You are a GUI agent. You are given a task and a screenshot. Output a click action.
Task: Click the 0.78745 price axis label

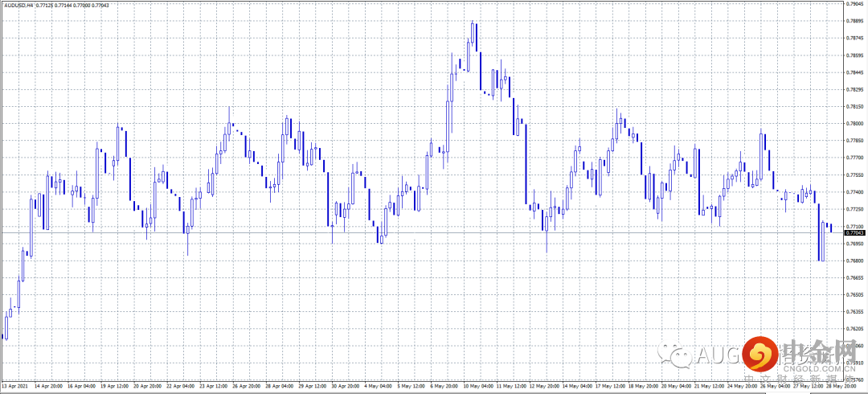(856, 39)
